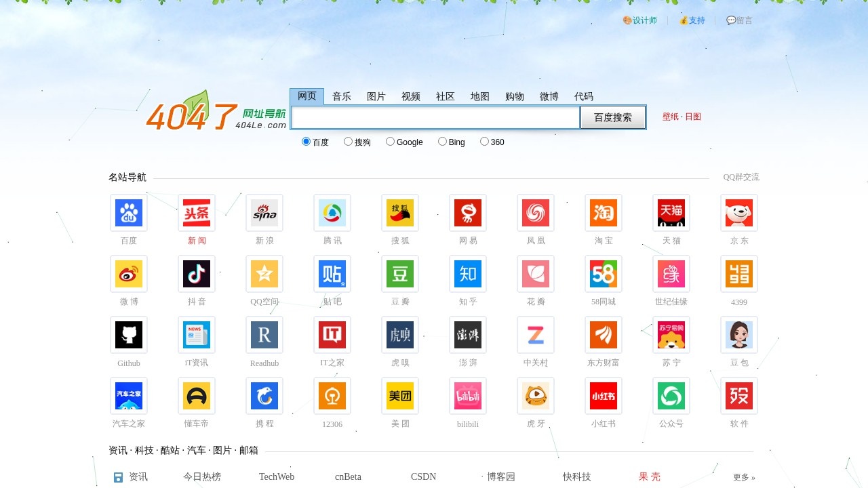Open the Taobao icon
This screenshot has width=868, height=488.
pyautogui.click(x=604, y=213)
